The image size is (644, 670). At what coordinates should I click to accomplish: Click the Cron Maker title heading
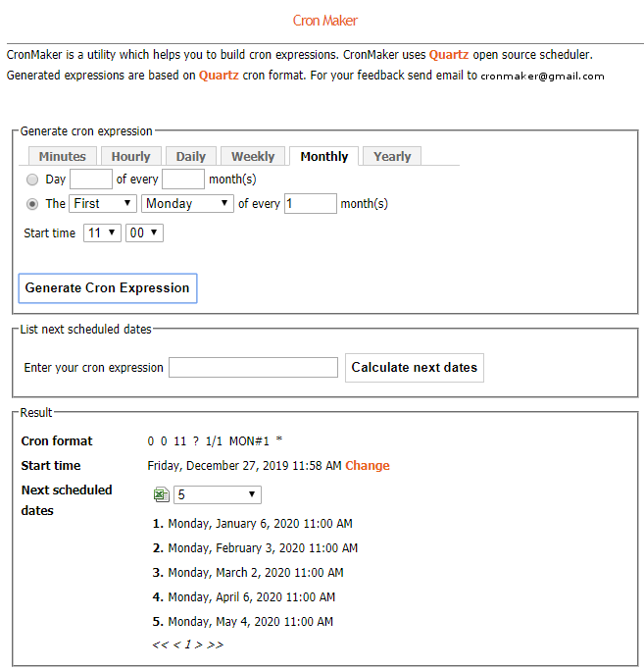coord(325,21)
